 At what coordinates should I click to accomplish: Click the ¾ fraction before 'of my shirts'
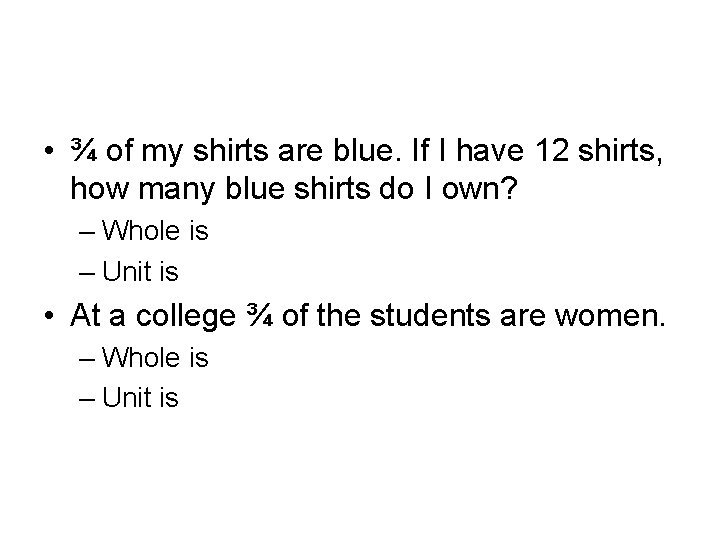pyautogui.click(x=84, y=150)
